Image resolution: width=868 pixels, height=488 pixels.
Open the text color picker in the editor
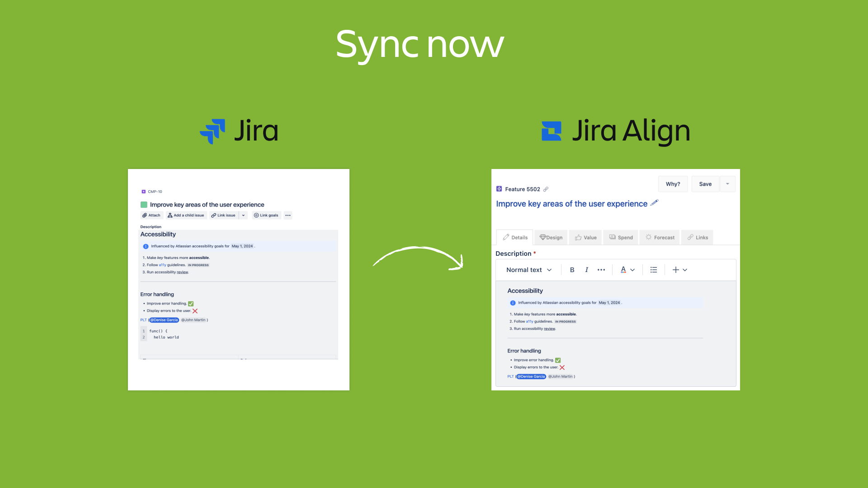click(623, 270)
